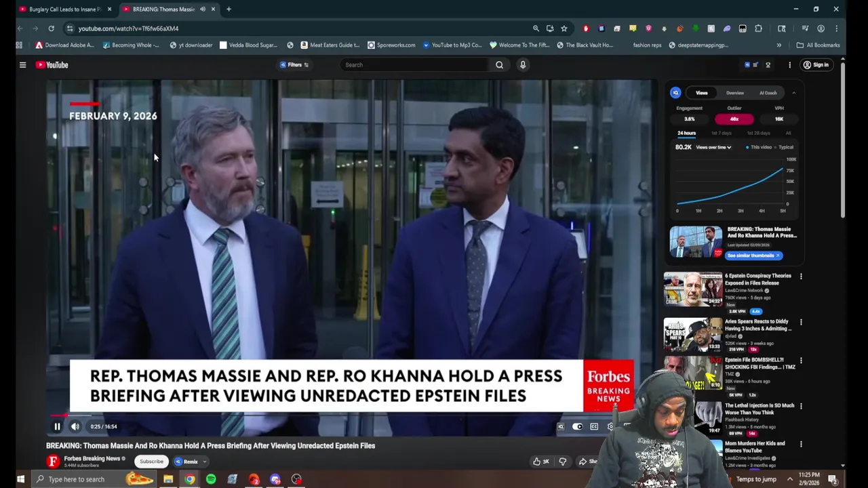
Task: Open options for Lethal Injection video
Action: [801, 407]
